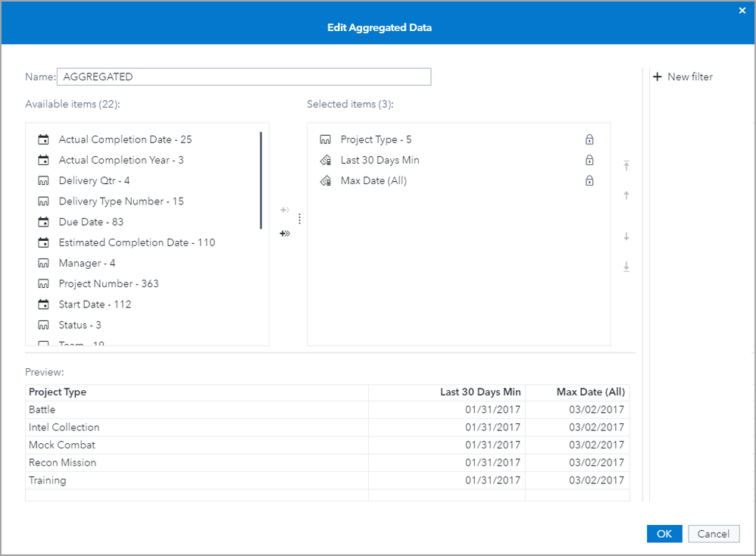
Task: Open the vertical three-dot options menu
Action: (x=299, y=219)
